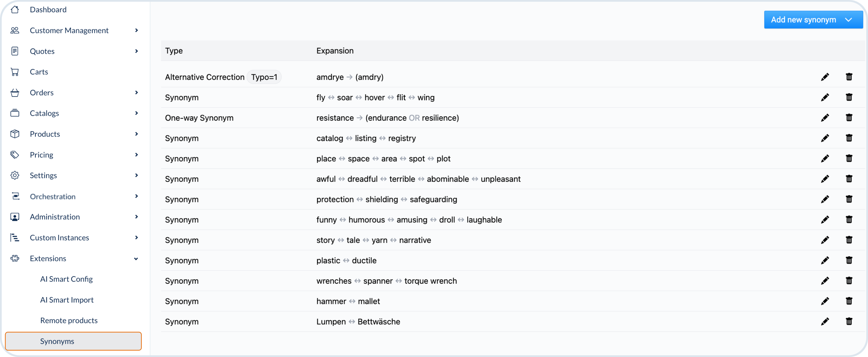Delete the fly soar hover synonym
The width and height of the screenshot is (868, 357).
click(x=849, y=97)
